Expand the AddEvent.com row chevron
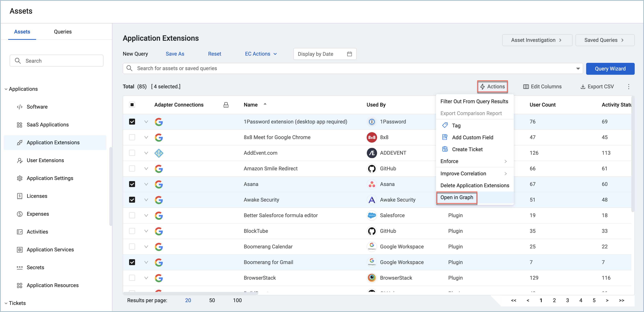644x312 pixels. [146, 153]
